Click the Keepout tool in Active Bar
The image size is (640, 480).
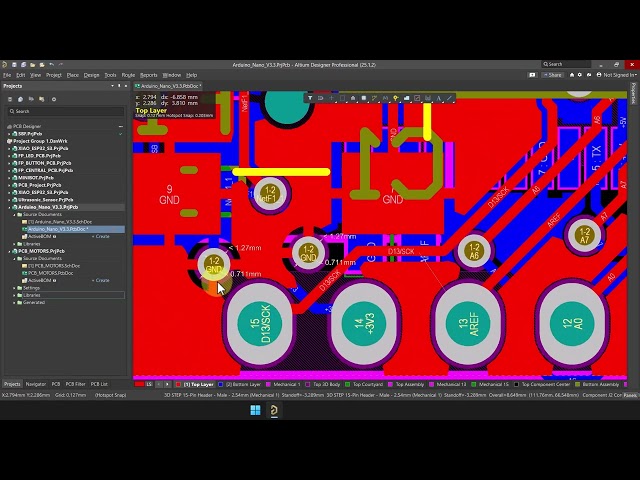417,98
